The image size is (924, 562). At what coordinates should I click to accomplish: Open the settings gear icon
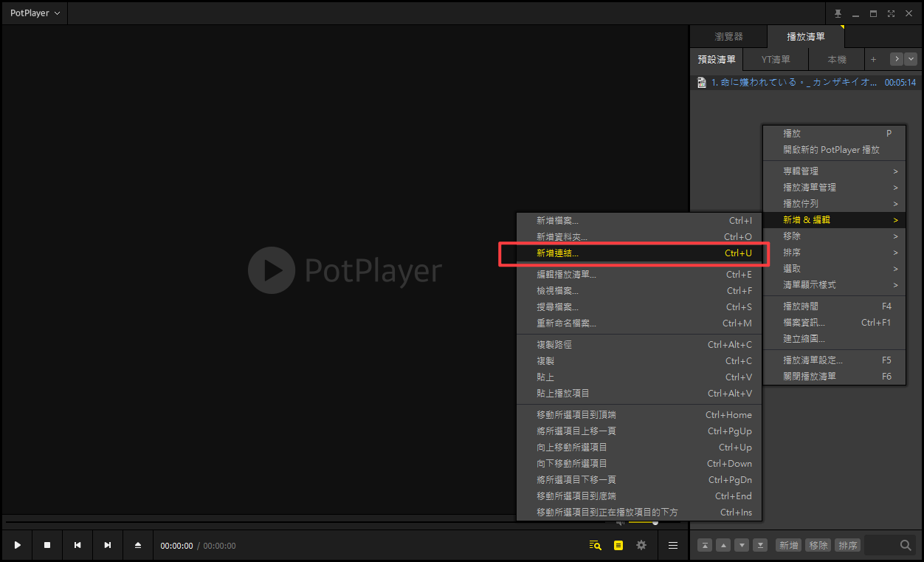[x=641, y=545]
